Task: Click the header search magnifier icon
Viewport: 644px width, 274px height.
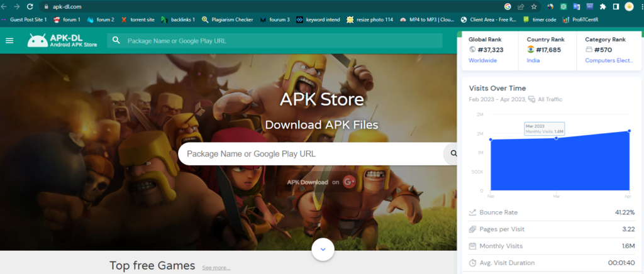Action: (116, 40)
